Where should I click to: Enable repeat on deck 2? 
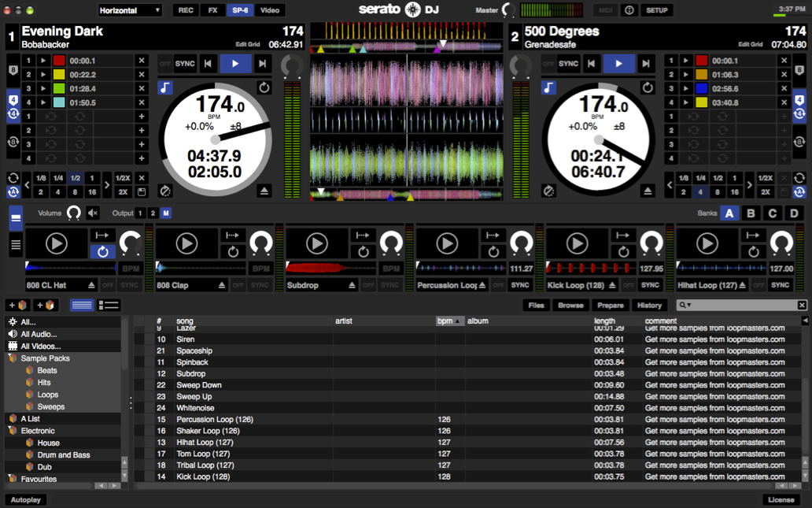648,87
